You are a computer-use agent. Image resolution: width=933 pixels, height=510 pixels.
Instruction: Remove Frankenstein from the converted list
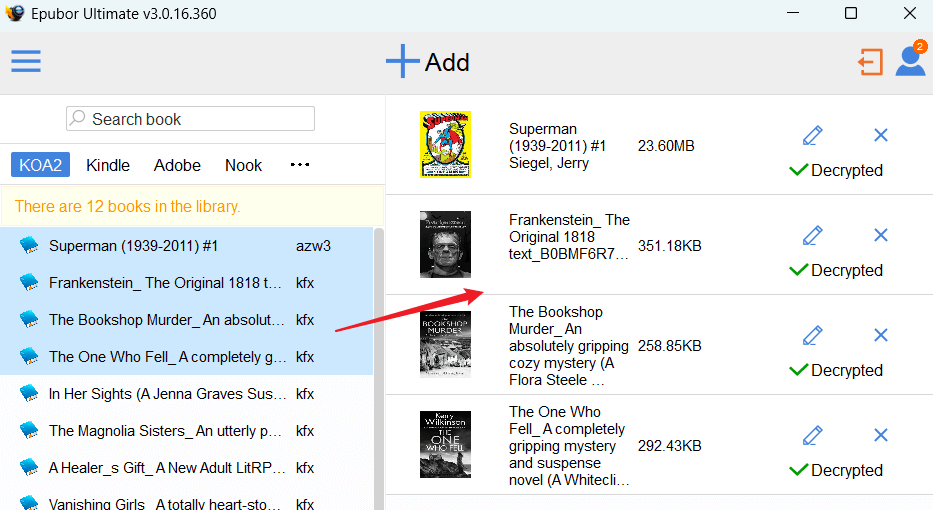pos(881,235)
